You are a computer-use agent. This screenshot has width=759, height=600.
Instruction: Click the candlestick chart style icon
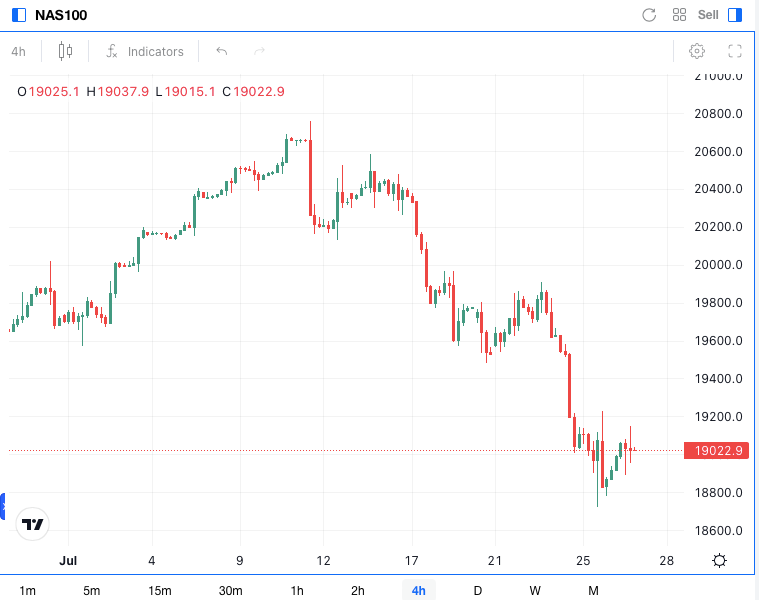(66, 51)
